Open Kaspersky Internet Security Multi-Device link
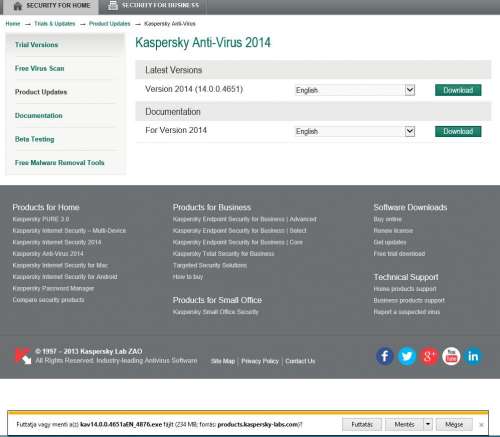This screenshot has width=500, height=437. pos(69,231)
